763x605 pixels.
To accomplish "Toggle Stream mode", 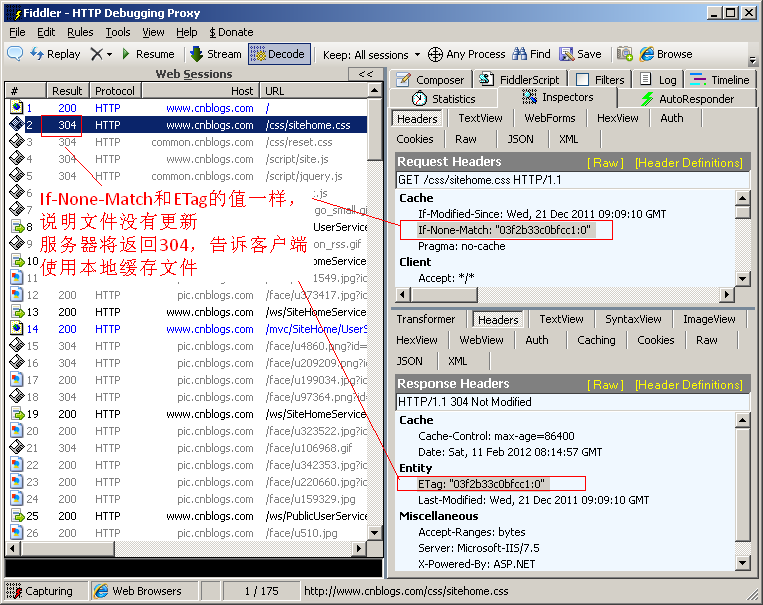I will tap(216, 54).
